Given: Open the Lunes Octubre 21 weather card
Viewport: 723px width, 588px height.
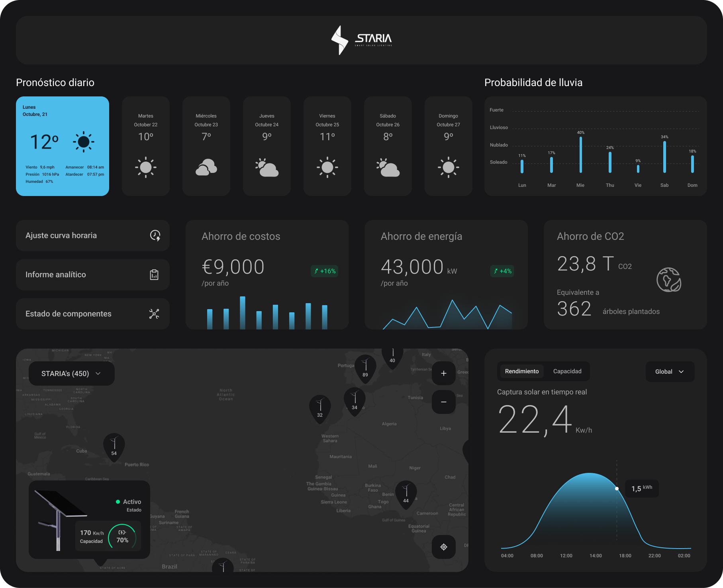Looking at the screenshot, I should click(x=63, y=146).
